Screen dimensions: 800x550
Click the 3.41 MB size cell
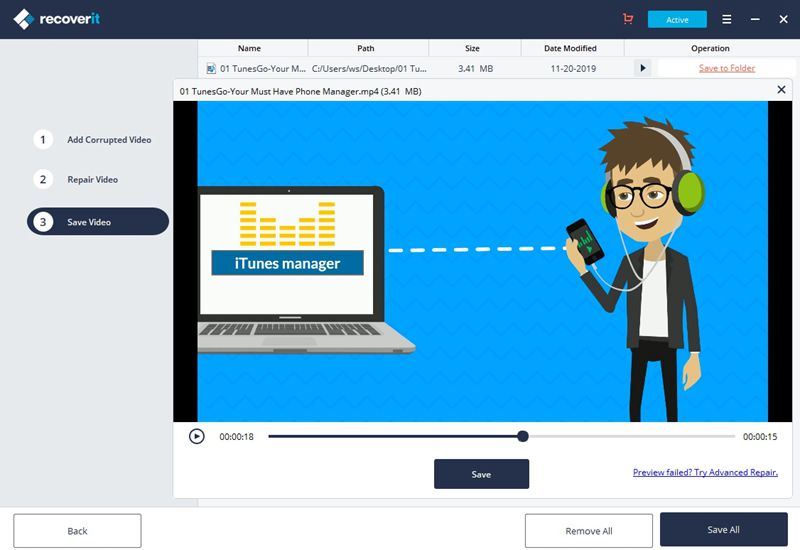pos(475,68)
